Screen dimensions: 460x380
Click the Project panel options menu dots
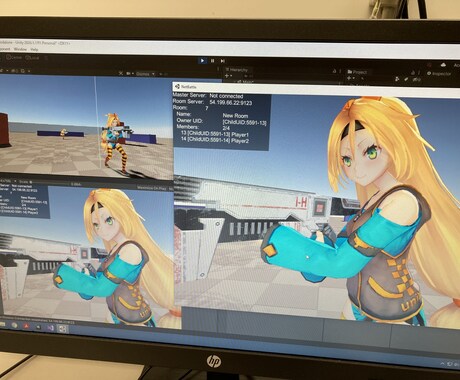coord(419,73)
